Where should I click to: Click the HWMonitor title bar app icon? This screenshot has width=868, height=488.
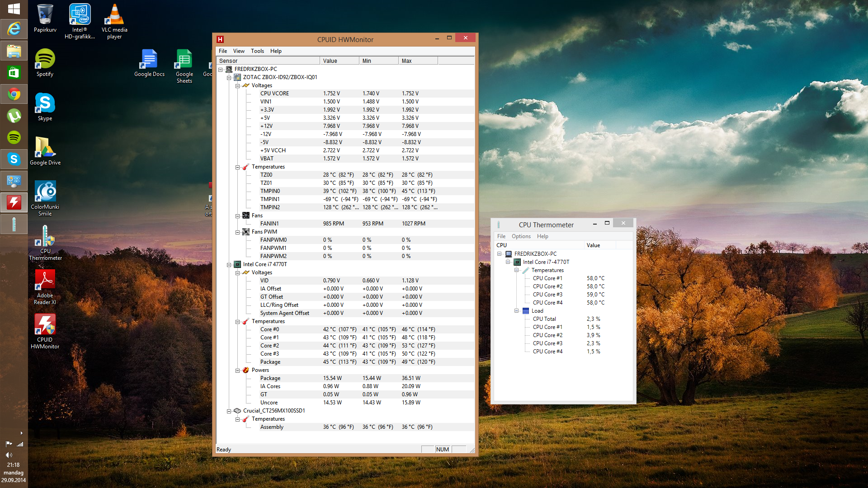[x=220, y=39]
